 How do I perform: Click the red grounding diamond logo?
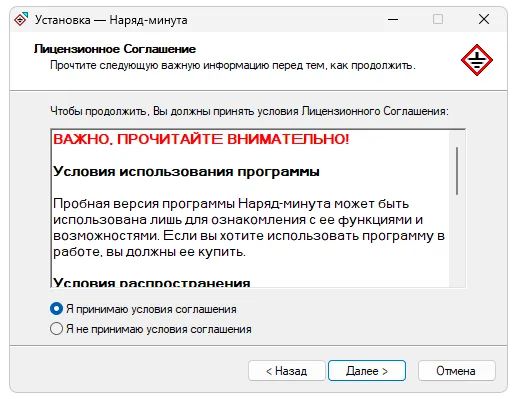coord(477,60)
